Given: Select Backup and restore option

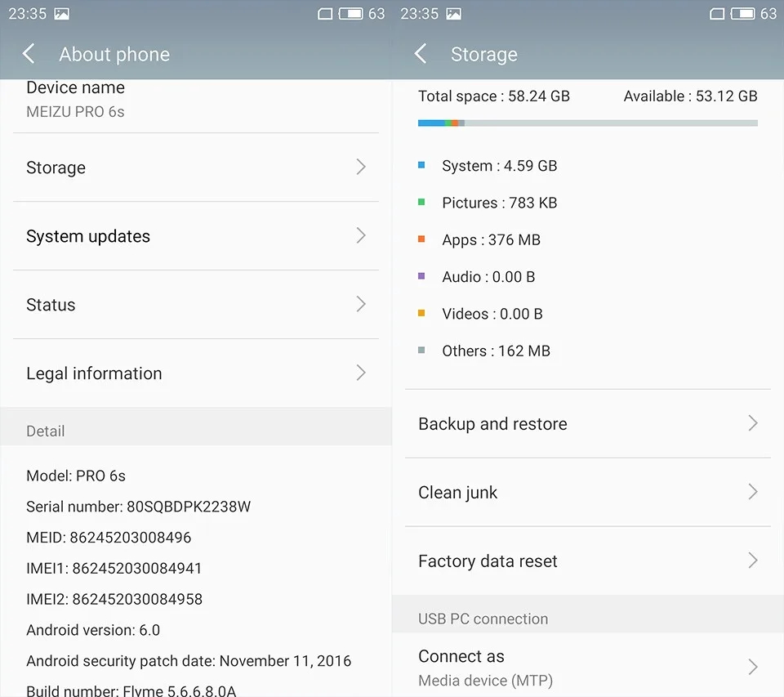Looking at the screenshot, I should tap(588, 423).
